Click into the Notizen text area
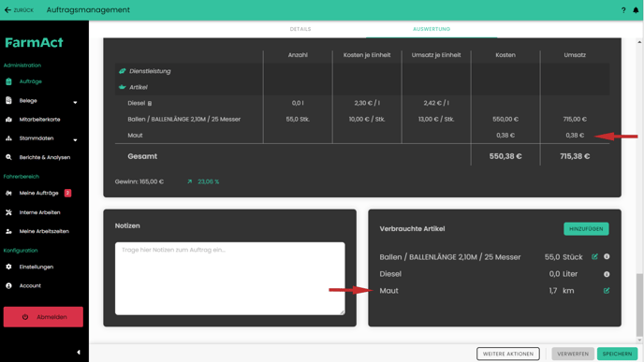Image resolution: width=644 pixels, height=362 pixels. (230, 279)
